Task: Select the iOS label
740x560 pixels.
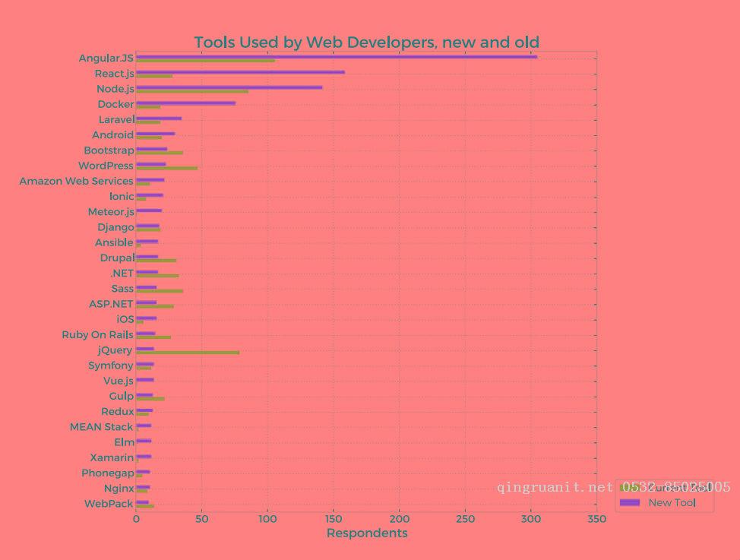Action: pos(125,320)
